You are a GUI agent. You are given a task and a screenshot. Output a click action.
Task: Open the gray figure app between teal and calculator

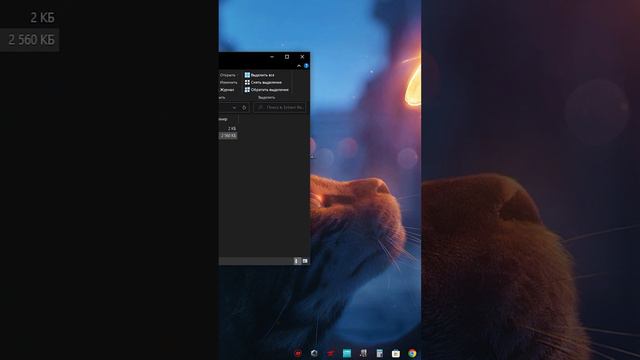pyautogui.click(x=363, y=353)
